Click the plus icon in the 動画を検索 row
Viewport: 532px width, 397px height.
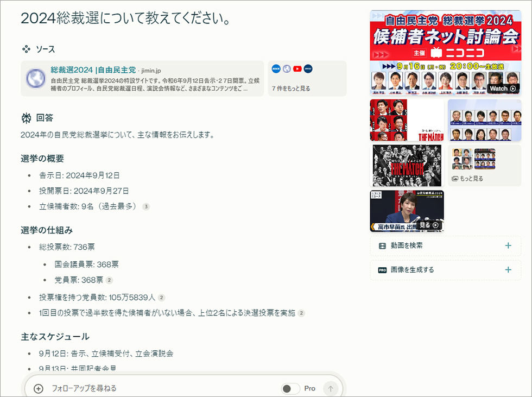point(508,245)
